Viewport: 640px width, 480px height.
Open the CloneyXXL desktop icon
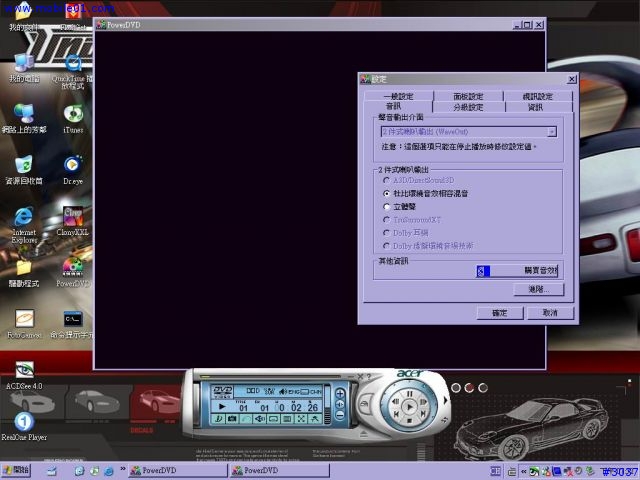[x=73, y=221]
